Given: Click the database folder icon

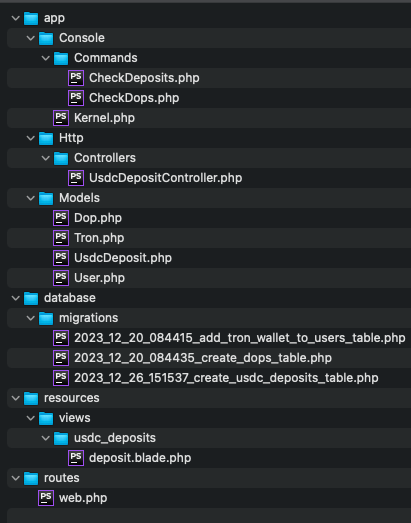Looking at the screenshot, I should click(x=31, y=298).
